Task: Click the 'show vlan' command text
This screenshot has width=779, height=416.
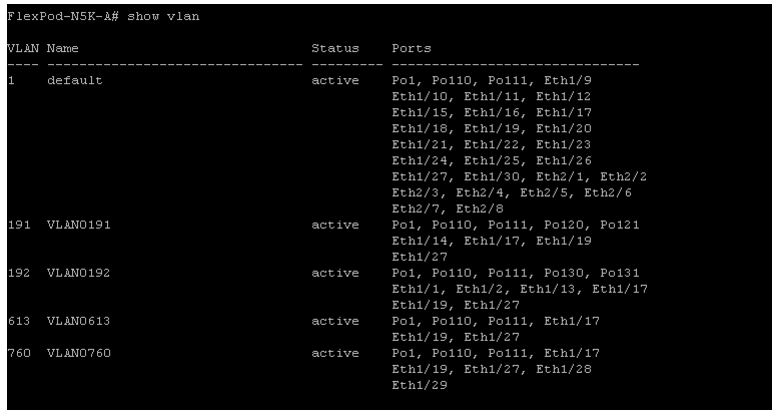Action: (x=163, y=16)
